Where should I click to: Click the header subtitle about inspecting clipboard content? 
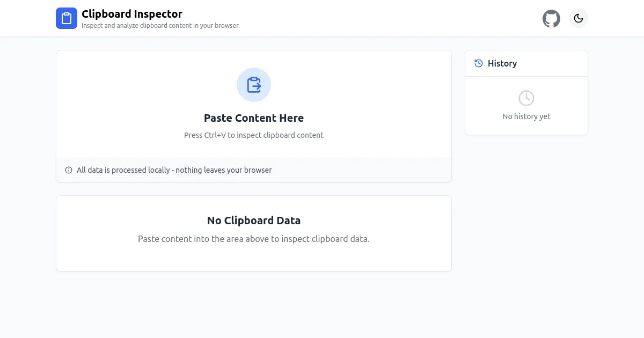pos(160,26)
